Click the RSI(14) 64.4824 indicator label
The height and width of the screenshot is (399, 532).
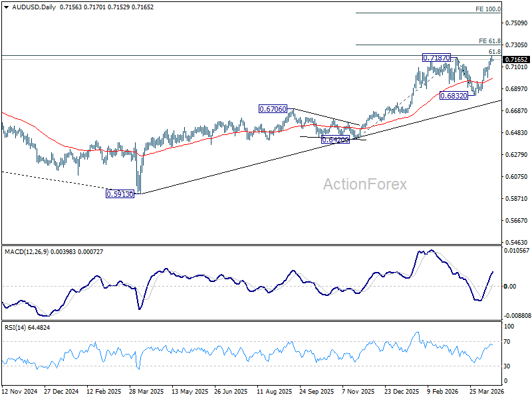27,328
